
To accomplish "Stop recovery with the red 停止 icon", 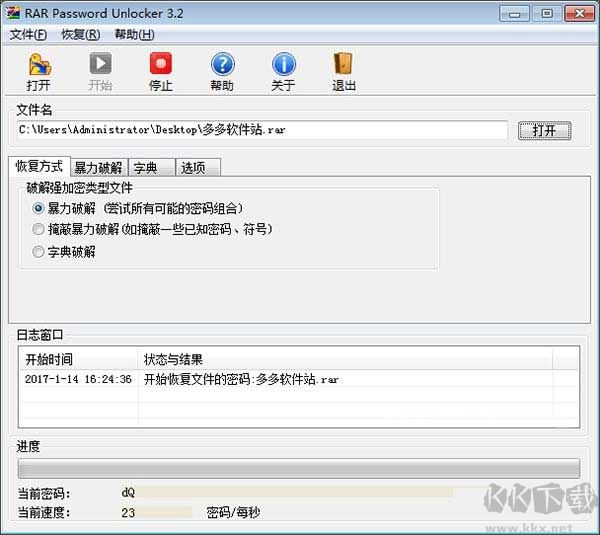I will (x=161, y=64).
